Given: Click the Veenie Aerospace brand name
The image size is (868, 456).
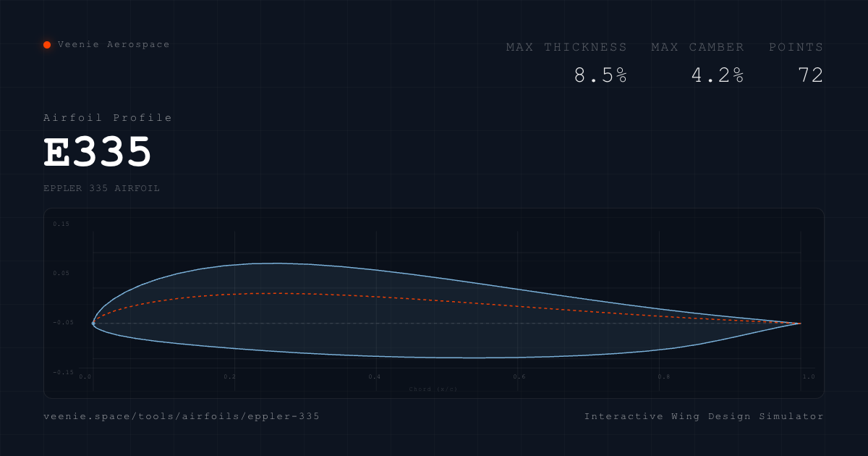Looking at the screenshot, I should click(x=114, y=45).
